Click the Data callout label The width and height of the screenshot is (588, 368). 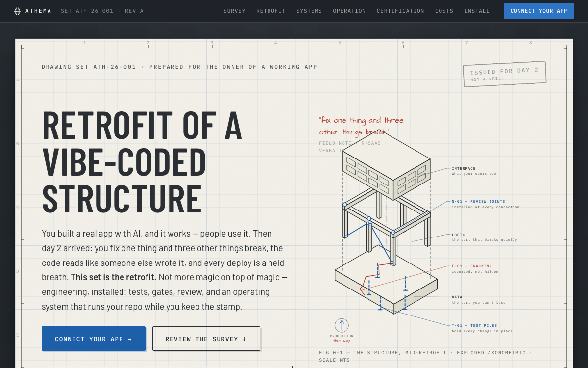coord(457,297)
